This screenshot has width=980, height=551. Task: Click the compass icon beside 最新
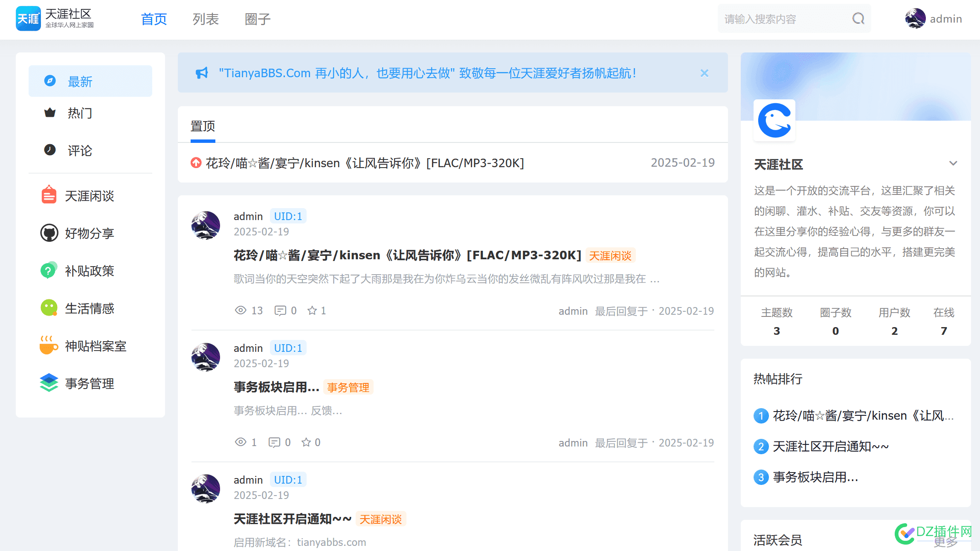click(50, 81)
